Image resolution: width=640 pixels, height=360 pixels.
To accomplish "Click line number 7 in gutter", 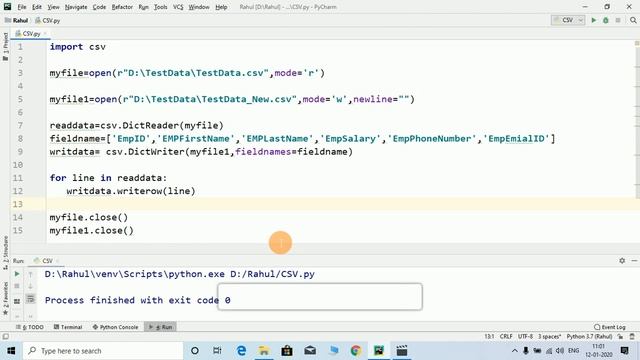I will (20, 125).
